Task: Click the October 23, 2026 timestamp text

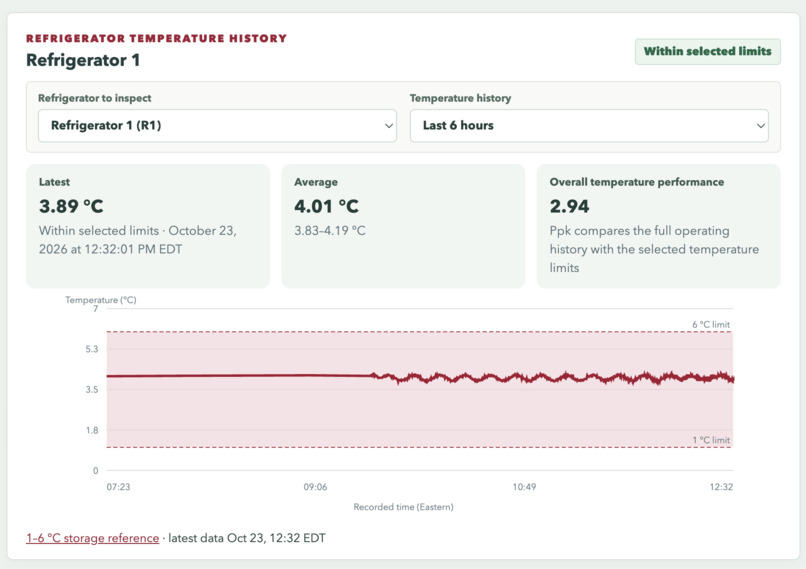Action: click(x=138, y=240)
